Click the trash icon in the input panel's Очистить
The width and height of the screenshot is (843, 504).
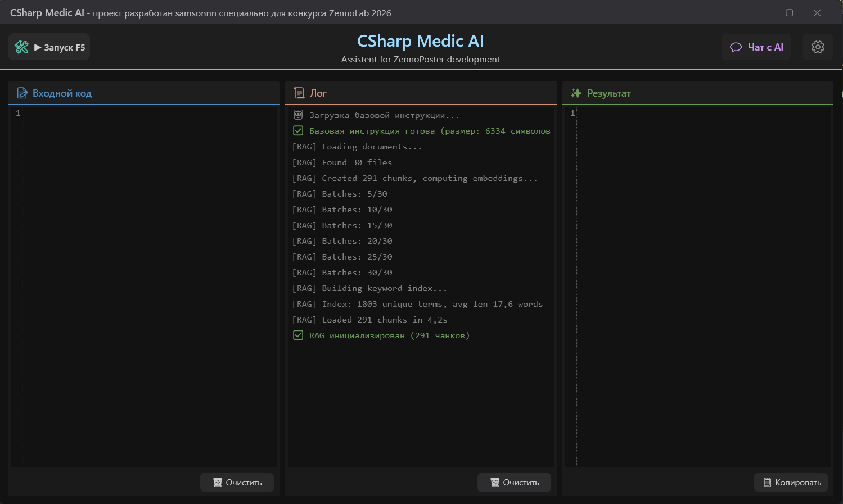tap(218, 483)
